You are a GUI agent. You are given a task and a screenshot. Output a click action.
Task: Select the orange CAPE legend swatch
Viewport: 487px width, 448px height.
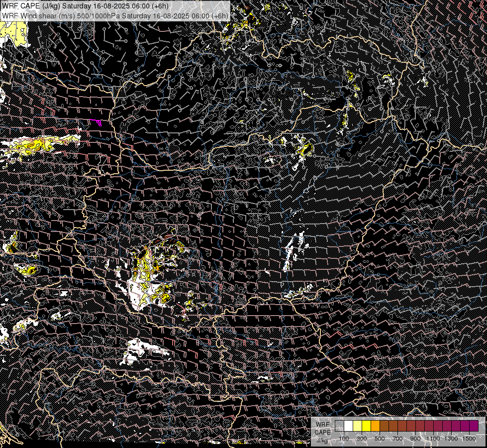pos(375,426)
